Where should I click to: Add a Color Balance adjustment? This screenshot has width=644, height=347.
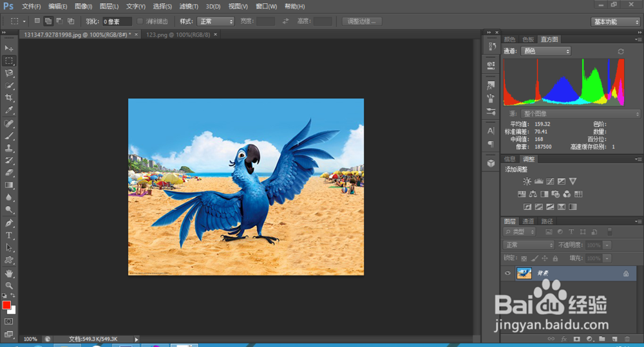coord(533,194)
